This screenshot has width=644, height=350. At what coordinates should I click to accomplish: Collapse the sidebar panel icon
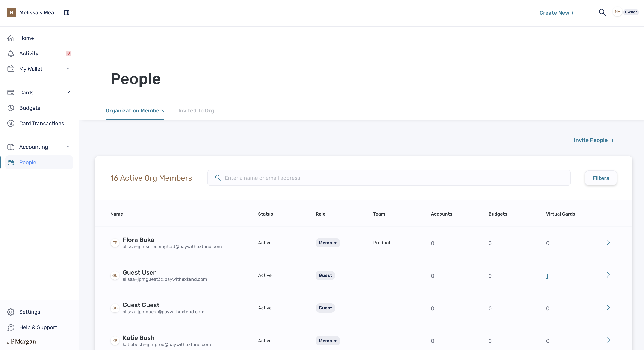click(x=67, y=12)
